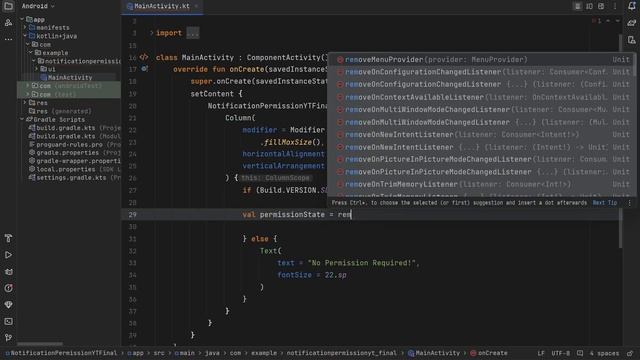Open the Build hammer tool window

(8, 238)
